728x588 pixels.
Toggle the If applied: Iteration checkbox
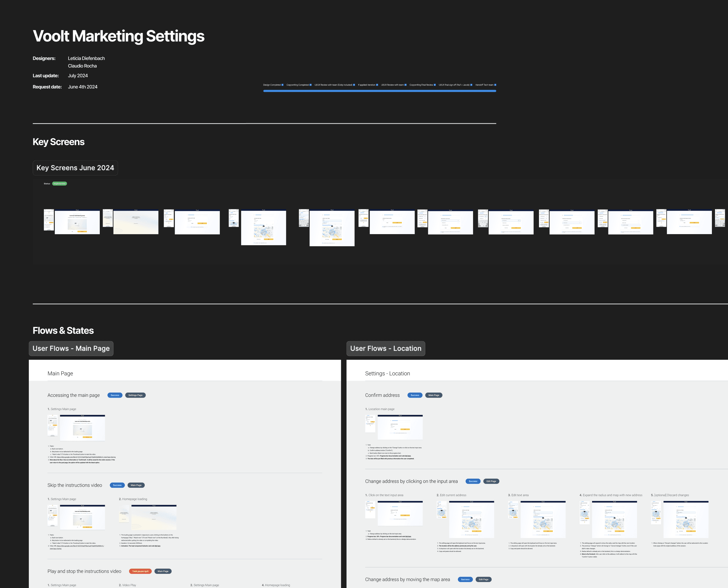[x=377, y=85]
